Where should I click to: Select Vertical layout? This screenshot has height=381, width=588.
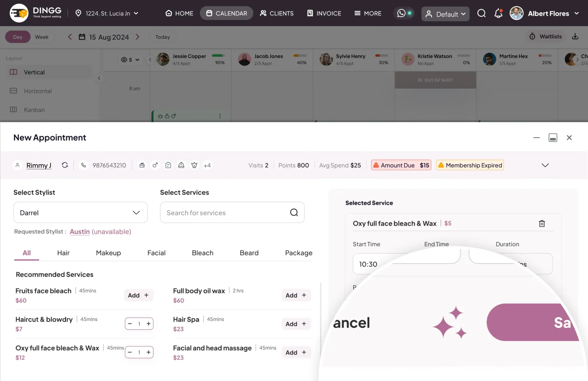click(49, 72)
